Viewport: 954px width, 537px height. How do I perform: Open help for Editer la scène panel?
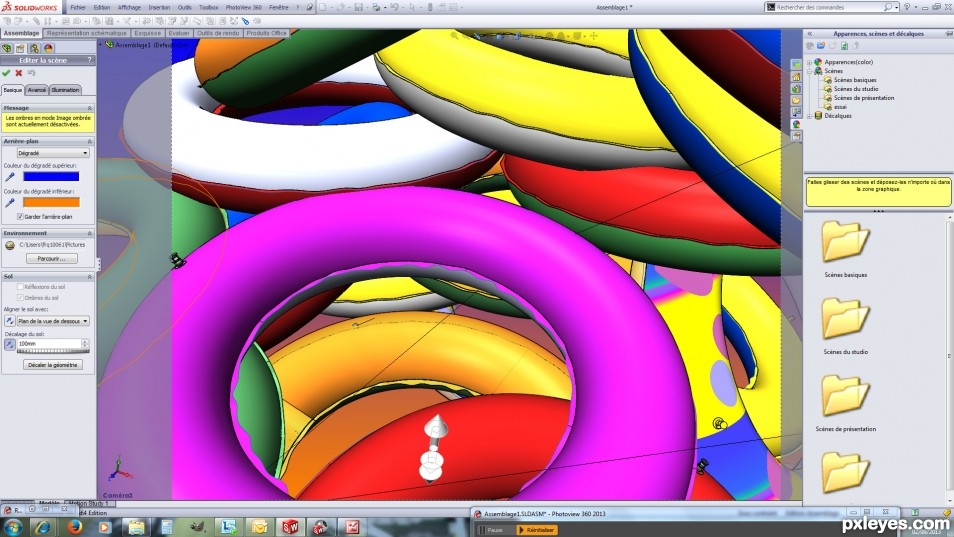(89, 60)
